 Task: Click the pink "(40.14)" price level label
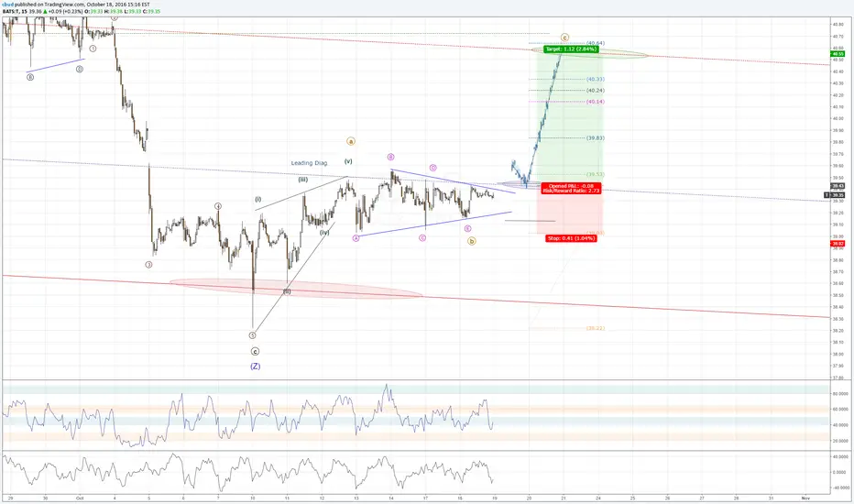click(x=596, y=102)
